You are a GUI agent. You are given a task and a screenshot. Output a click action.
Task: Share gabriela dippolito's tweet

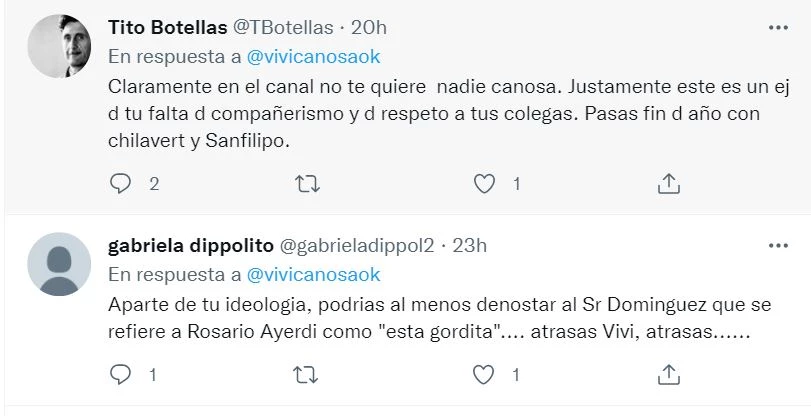tap(670, 375)
